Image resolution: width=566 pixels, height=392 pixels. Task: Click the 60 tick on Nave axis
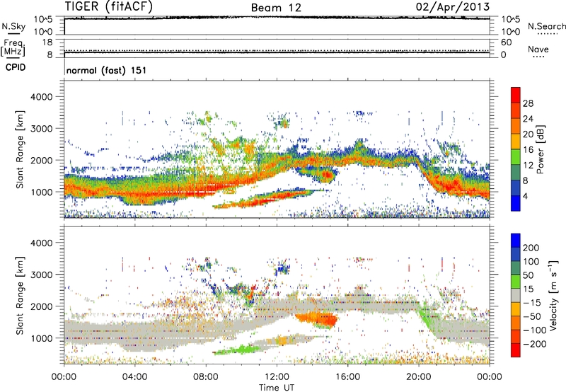pos(506,42)
